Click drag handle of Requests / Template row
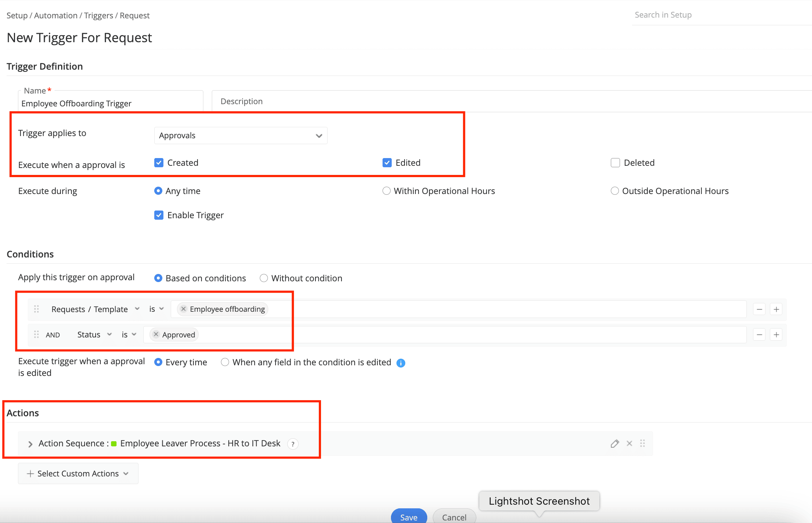The width and height of the screenshot is (812, 523). [36, 309]
